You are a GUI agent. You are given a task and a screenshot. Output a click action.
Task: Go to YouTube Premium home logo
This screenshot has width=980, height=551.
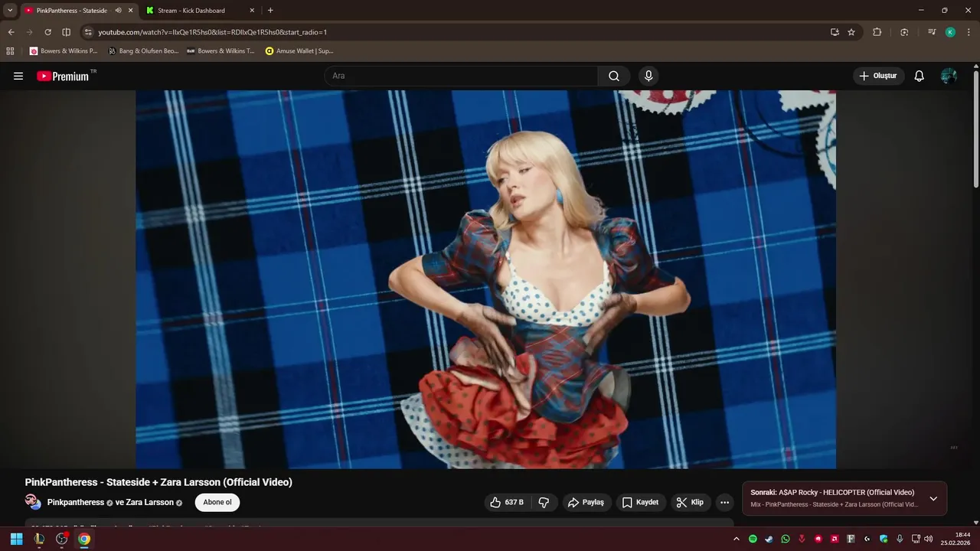62,76
